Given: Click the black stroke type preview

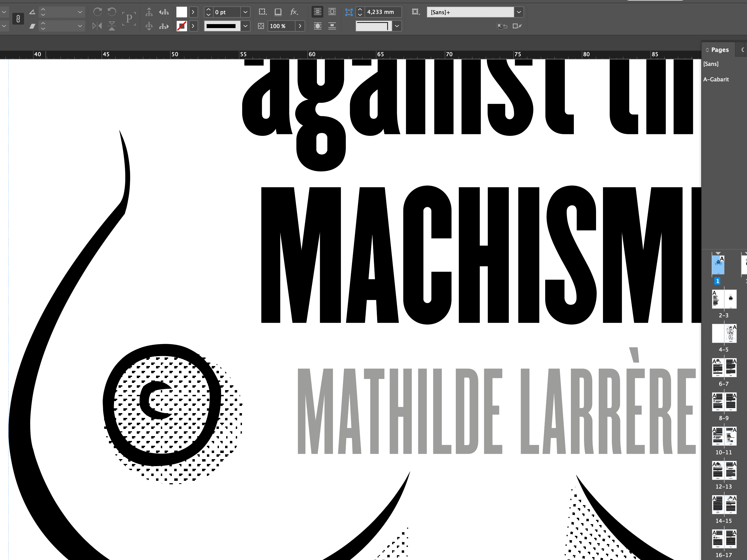Looking at the screenshot, I should [x=222, y=26].
